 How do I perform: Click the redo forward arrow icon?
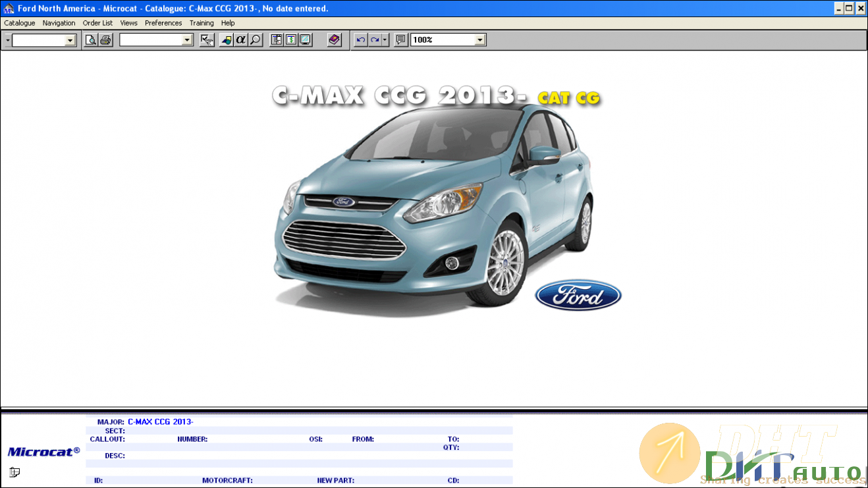point(375,40)
